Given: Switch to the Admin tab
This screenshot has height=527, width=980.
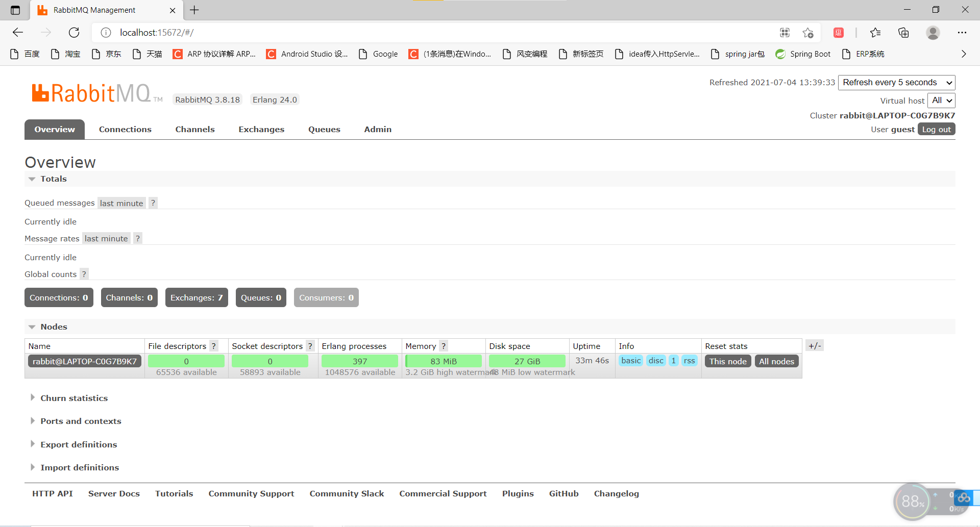Looking at the screenshot, I should 378,129.
